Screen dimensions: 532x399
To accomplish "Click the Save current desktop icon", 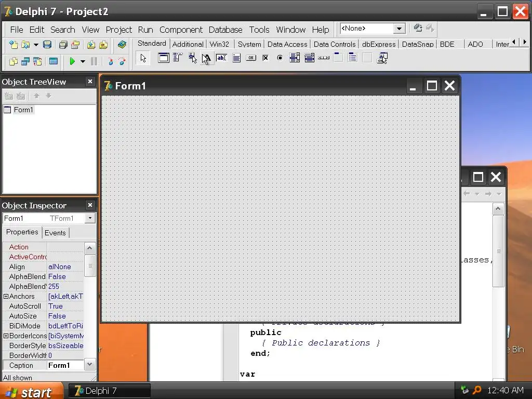I will coord(418,28).
